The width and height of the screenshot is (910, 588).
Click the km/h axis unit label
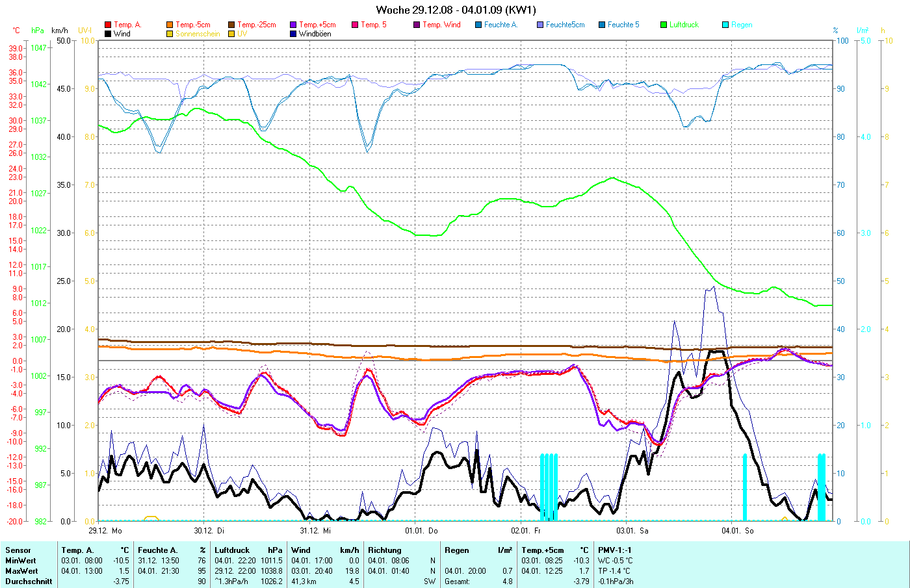(x=60, y=31)
